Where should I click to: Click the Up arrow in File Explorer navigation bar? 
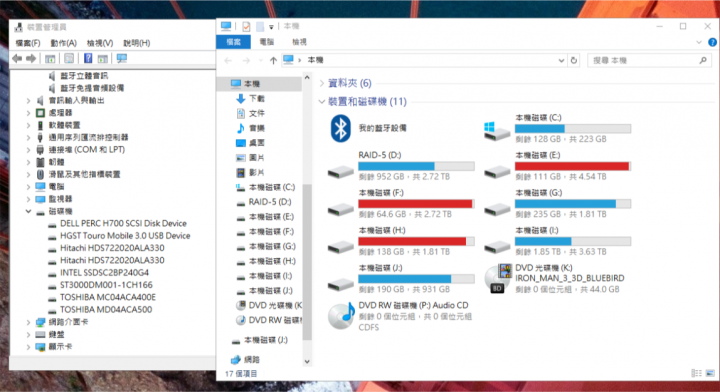pos(273,60)
